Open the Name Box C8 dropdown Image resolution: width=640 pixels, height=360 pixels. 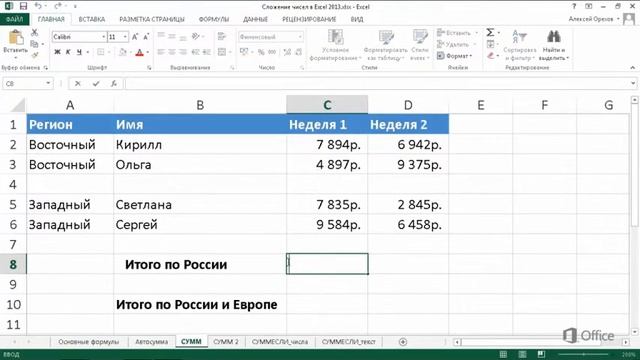click(x=48, y=83)
